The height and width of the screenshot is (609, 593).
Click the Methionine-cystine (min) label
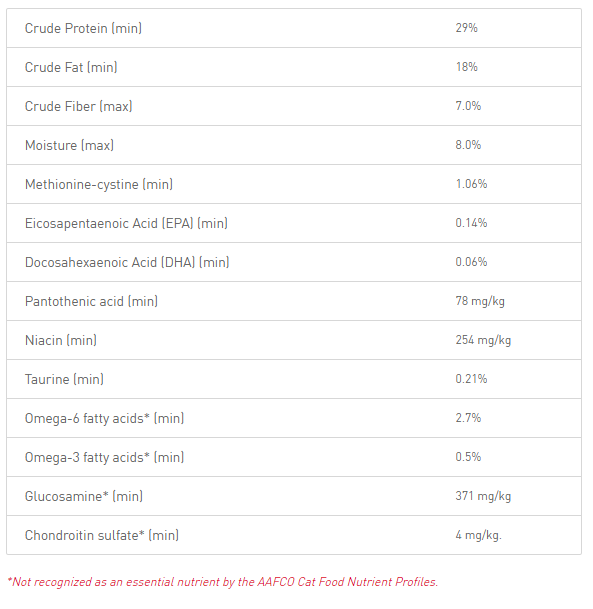click(99, 184)
